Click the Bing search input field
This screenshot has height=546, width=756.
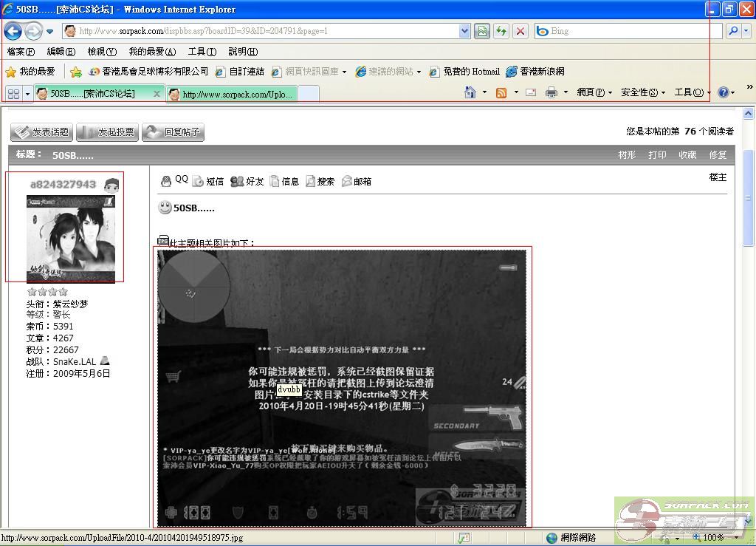click(635, 31)
